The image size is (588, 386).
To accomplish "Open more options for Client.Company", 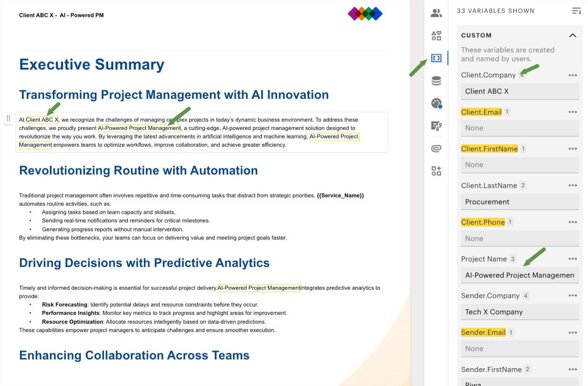I will 573,75.
